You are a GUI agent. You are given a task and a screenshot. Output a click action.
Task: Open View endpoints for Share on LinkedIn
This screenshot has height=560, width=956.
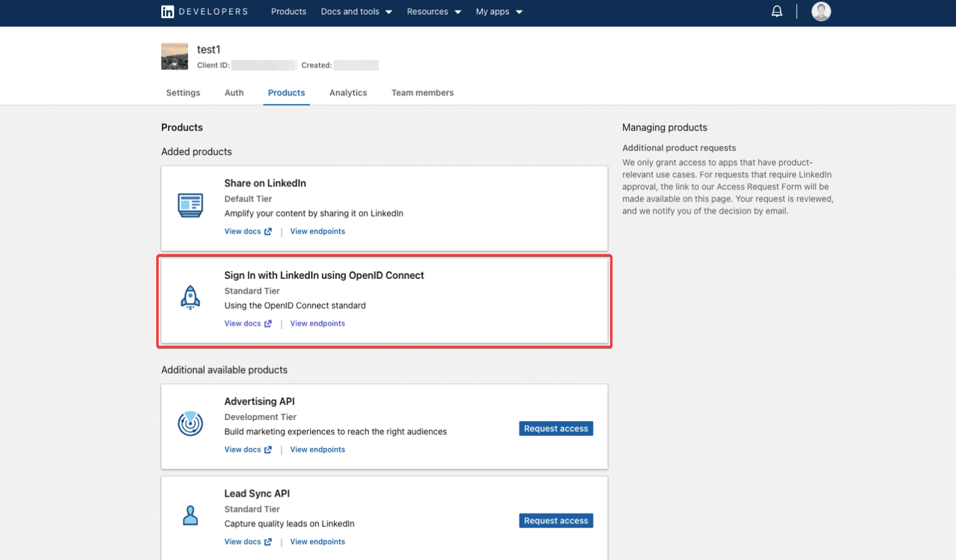[x=317, y=231]
